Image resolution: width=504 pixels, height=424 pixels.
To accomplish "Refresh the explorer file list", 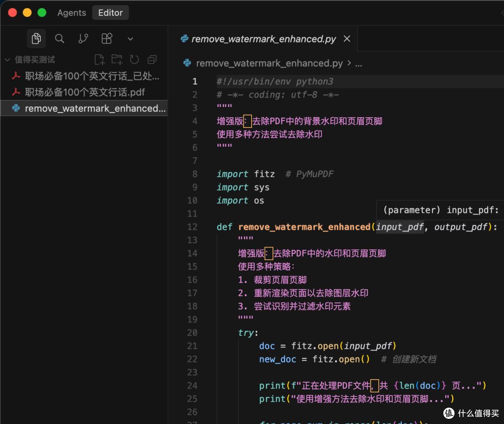I will (x=134, y=59).
